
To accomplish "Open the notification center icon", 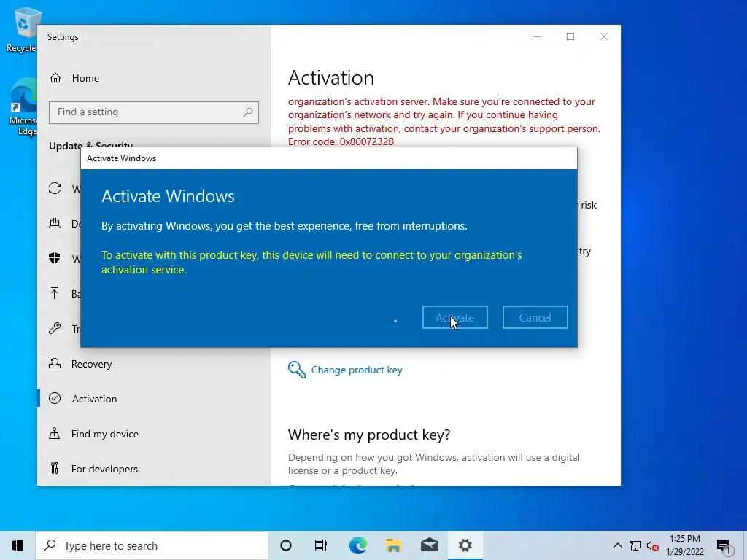I will point(724,546).
